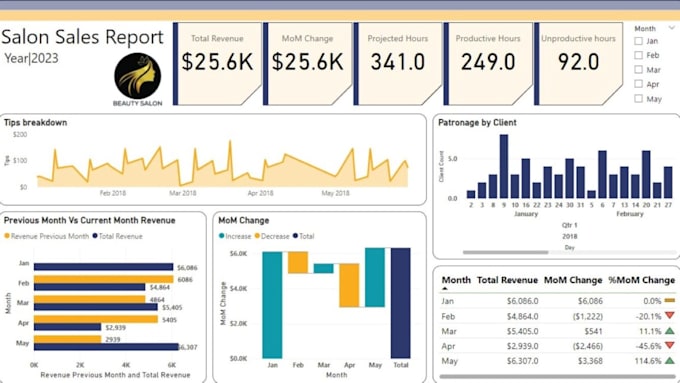Click the red down arrow in Apr row
The width and height of the screenshot is (680, 383).
[x=670, y=346]
